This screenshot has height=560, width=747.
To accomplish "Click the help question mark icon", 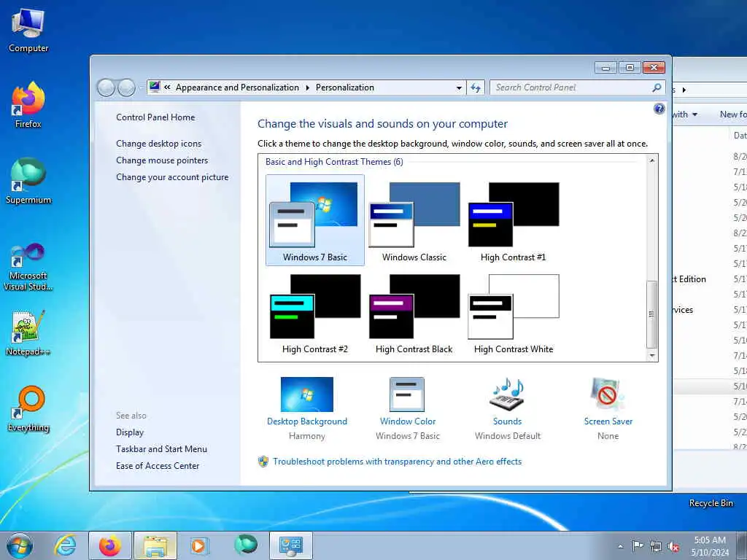I will pos(659,109).
